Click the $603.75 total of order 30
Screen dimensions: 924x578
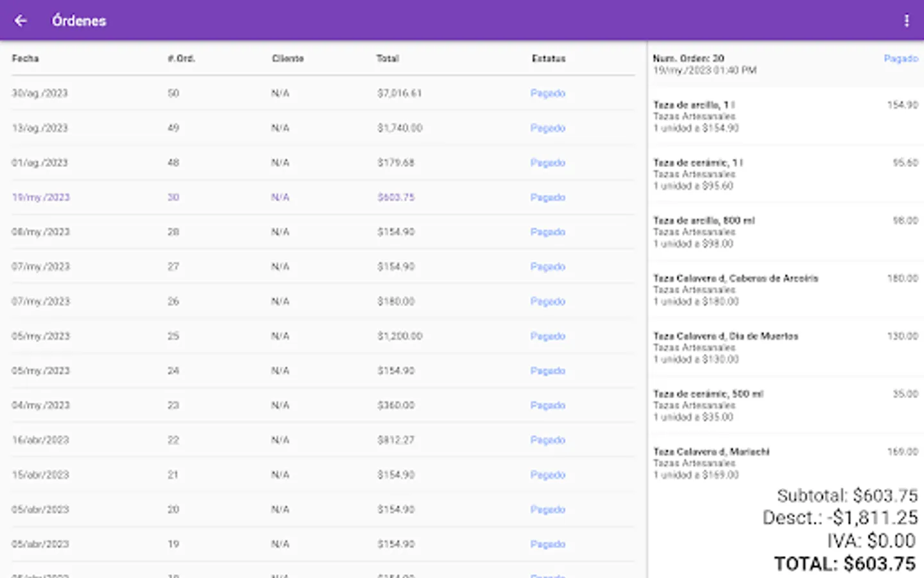[x=396, y=197]
